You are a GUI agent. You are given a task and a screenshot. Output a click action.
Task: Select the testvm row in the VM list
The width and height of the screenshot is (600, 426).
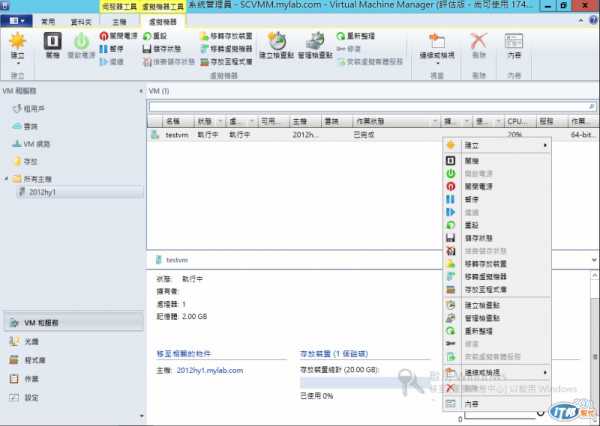372,135
